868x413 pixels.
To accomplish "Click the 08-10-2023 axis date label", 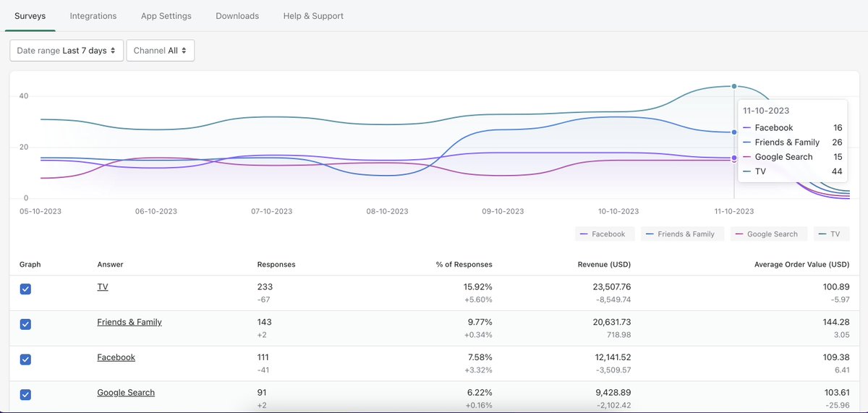I will pos(387,211).
